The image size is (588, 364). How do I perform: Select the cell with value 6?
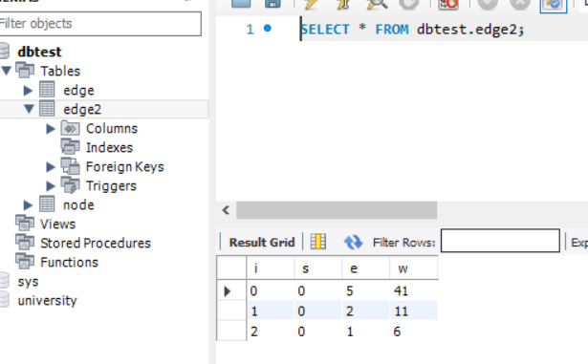click(414, 332)
